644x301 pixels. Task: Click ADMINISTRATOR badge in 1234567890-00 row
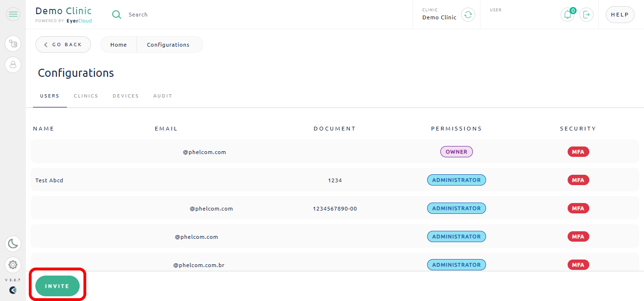coord(456,208)
